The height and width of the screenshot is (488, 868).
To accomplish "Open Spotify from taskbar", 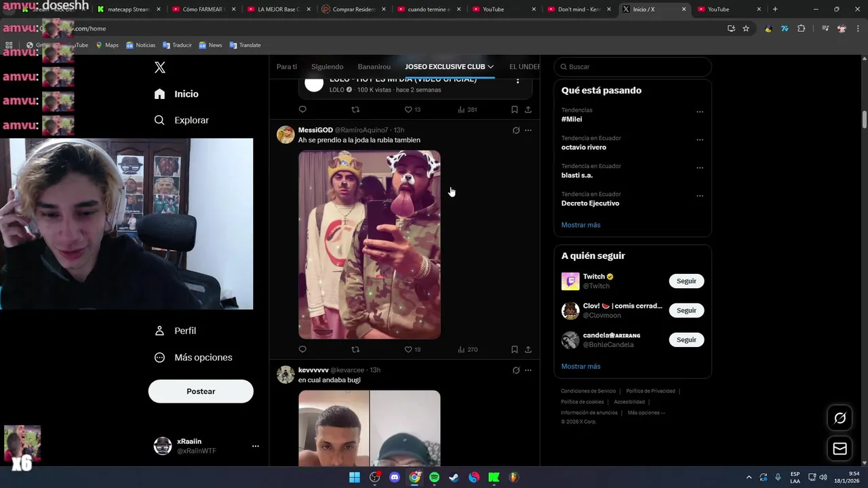I will tap(434, 477).
